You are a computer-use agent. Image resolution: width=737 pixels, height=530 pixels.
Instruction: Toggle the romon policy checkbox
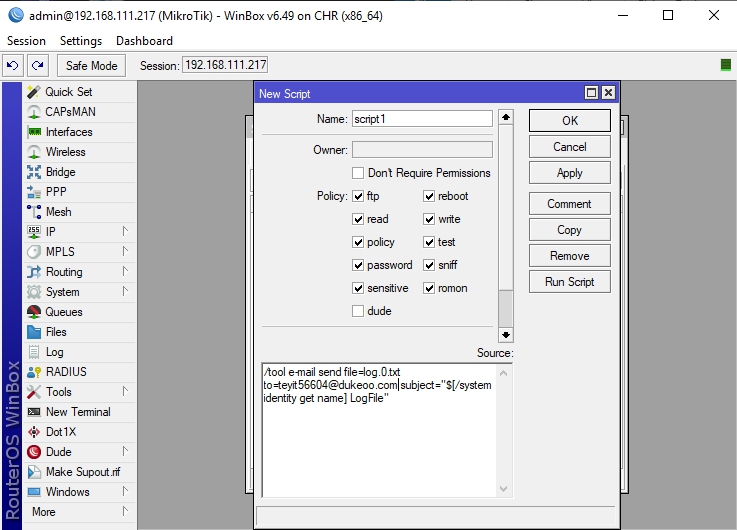[429, 288]
